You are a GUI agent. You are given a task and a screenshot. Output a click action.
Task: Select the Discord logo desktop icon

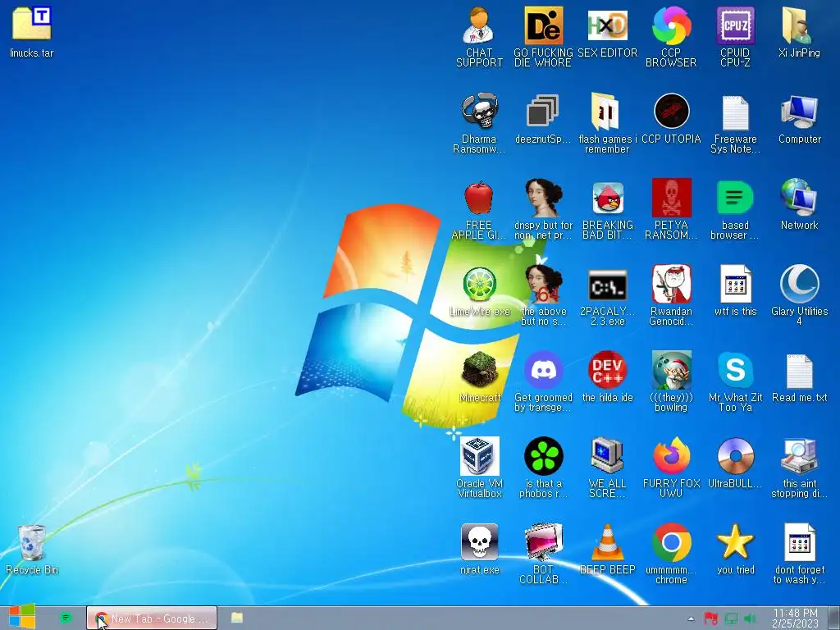click(x=543, y=382)
